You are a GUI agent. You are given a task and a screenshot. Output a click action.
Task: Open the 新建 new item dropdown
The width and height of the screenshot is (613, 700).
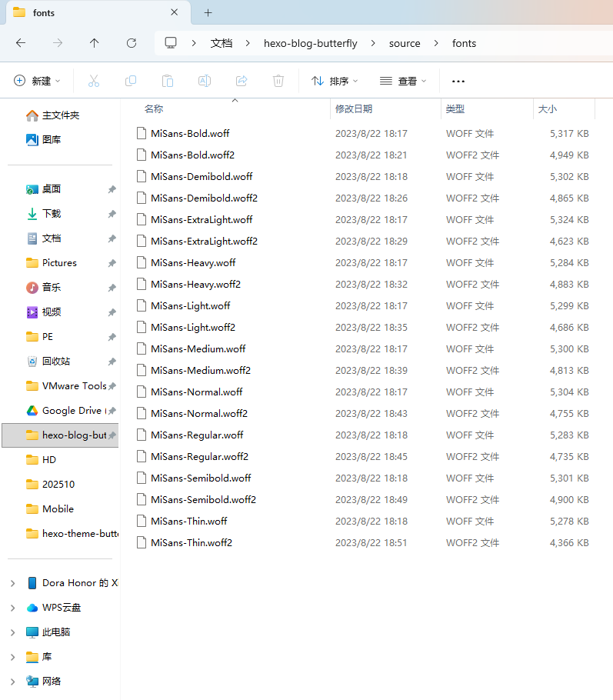tap(37, 81)
